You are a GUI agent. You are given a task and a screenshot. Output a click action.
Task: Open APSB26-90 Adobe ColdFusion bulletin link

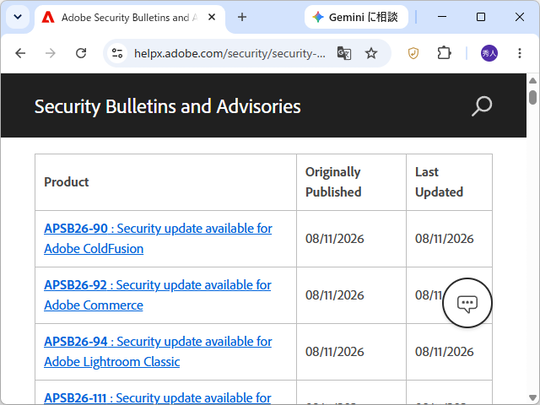[x=158, y=238]
